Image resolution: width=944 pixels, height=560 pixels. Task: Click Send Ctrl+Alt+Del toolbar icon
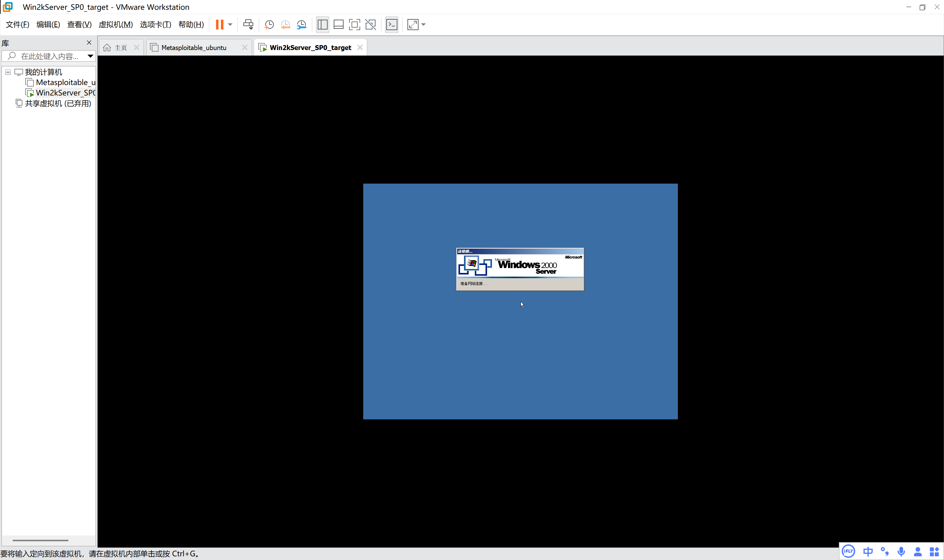(x=248, y=25)
